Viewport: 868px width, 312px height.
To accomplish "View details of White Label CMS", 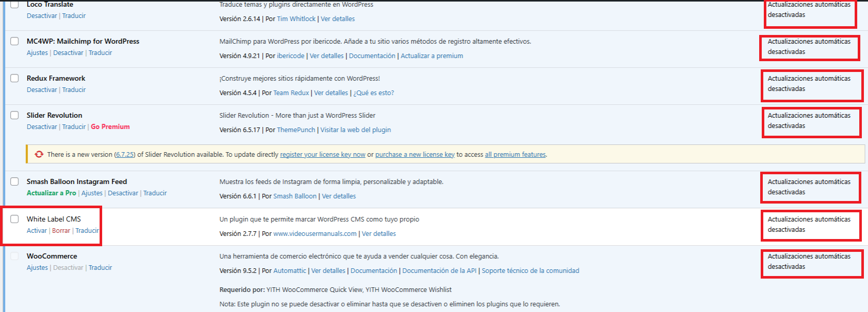I will [x=379, y=234].
